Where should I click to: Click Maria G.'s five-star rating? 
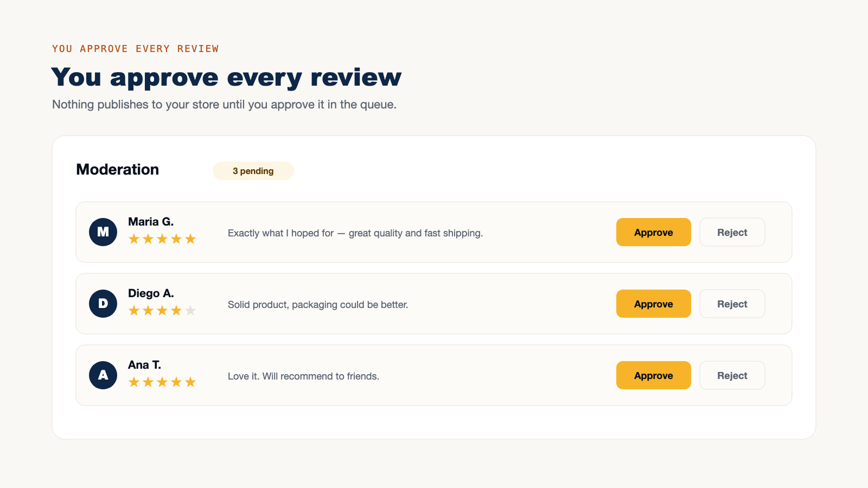coord(162,239)
